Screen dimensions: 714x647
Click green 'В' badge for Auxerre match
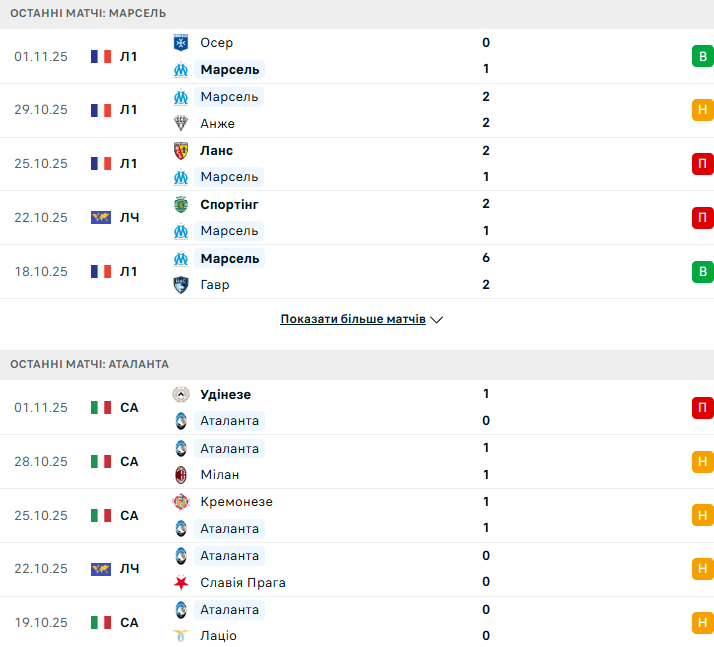(x=702, y=56)
